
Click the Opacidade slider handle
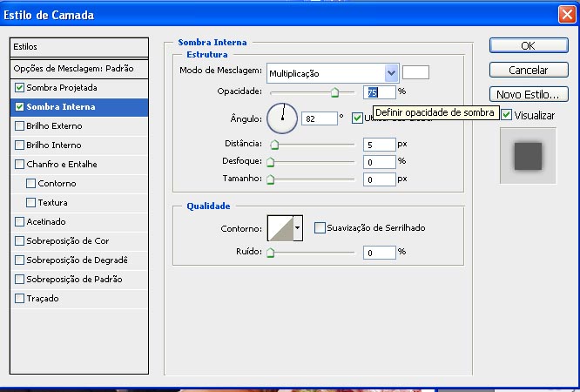[x=334, y=92]
